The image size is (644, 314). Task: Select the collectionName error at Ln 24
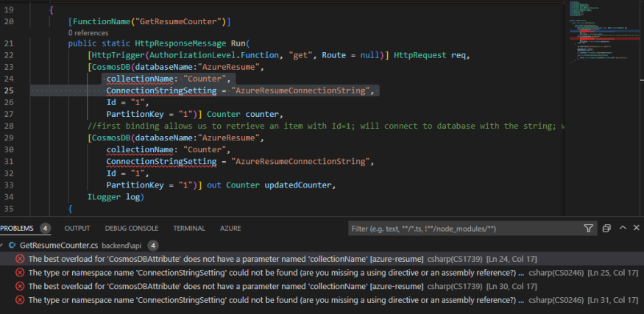[322, 259]
